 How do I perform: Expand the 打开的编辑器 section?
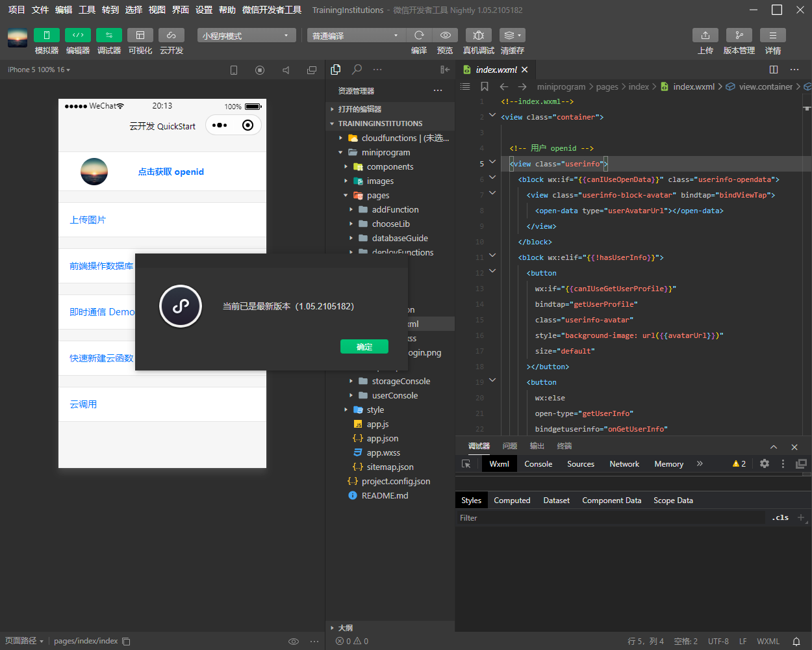click(x=390, y=109)
